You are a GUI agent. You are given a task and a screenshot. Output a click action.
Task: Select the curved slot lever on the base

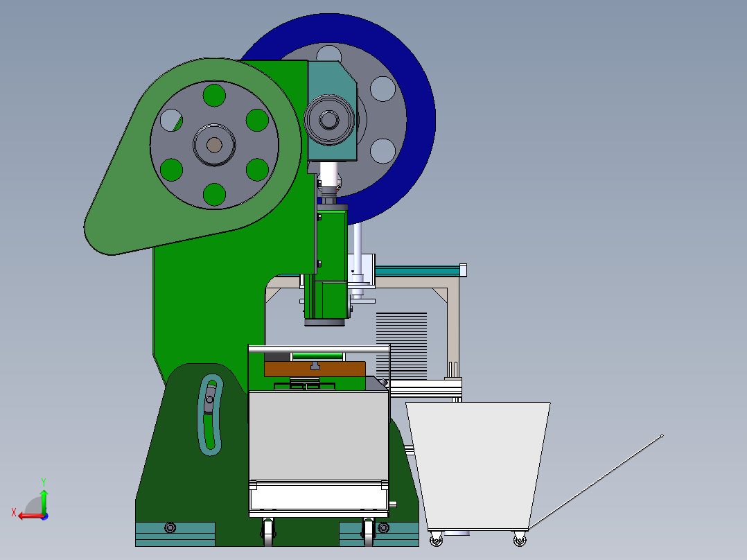[210, 414]
